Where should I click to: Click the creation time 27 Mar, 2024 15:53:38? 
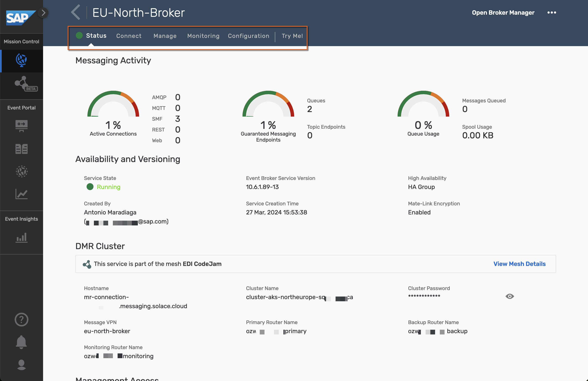click(x=277, y=212)
